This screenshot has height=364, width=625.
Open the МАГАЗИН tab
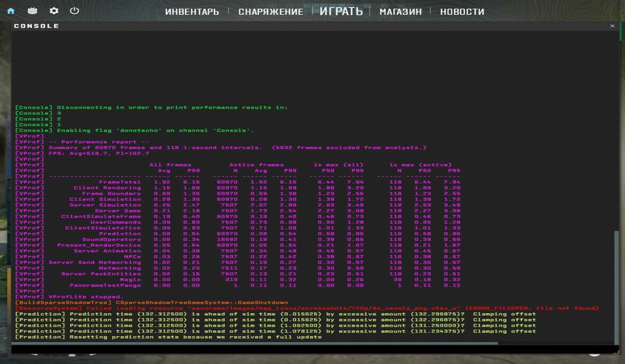(x=401, y=12)
